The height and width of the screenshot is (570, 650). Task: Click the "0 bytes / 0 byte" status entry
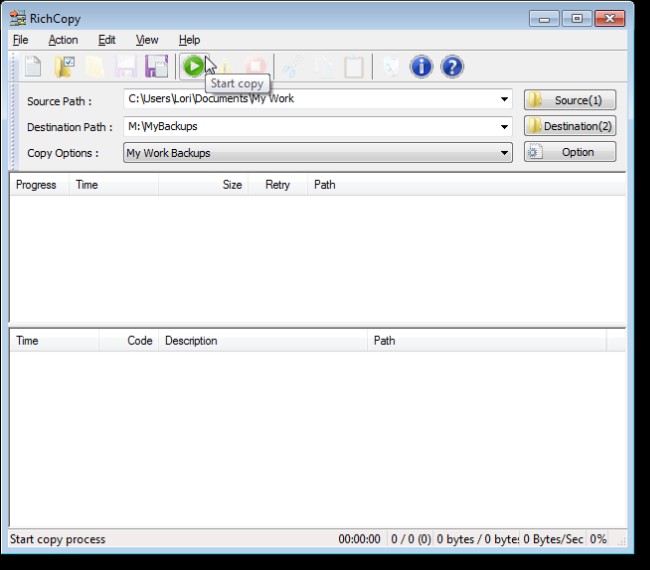[478, 539]
